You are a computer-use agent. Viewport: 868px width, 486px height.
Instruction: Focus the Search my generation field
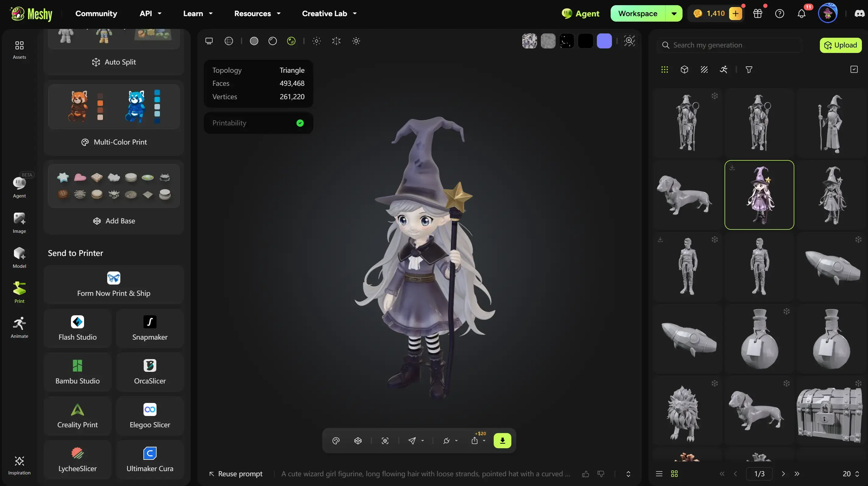point(729,45)
